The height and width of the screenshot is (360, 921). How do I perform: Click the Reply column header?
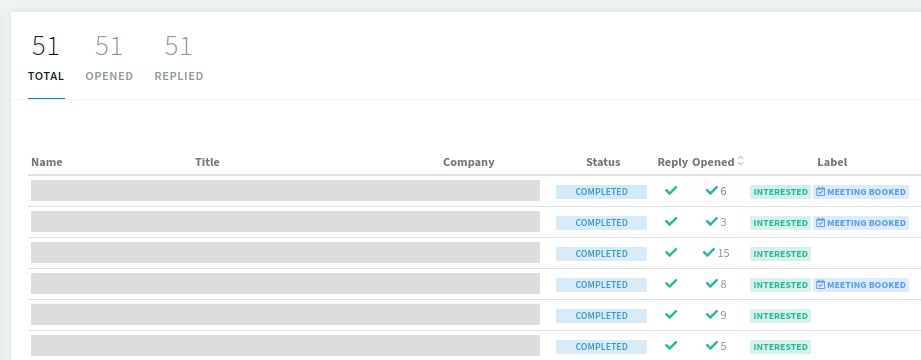click(673, 162)
